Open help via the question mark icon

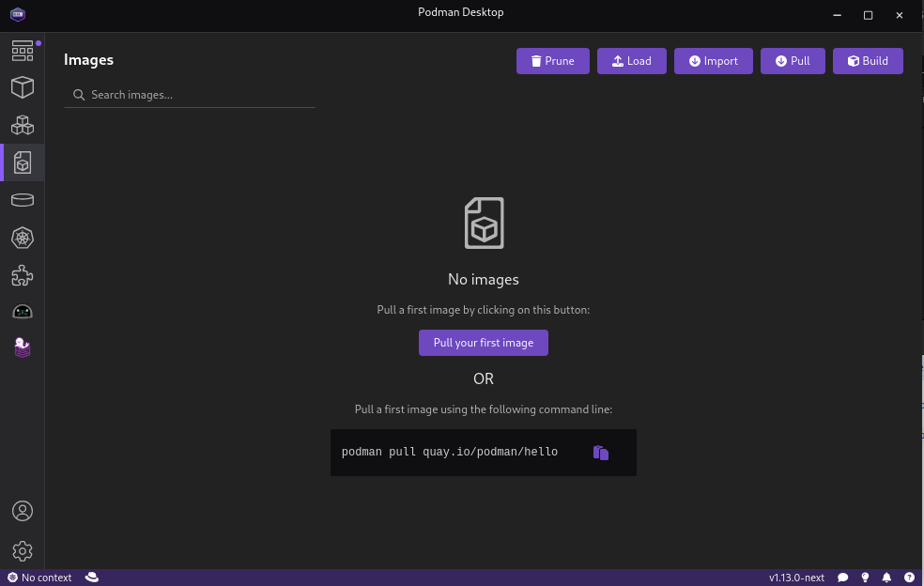pos(908,578)
